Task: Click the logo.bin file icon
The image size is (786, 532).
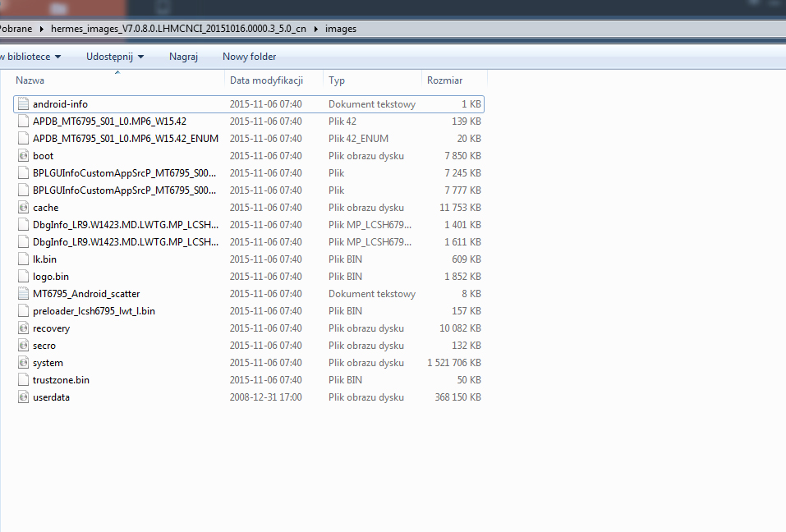Action: click(23, 277)
